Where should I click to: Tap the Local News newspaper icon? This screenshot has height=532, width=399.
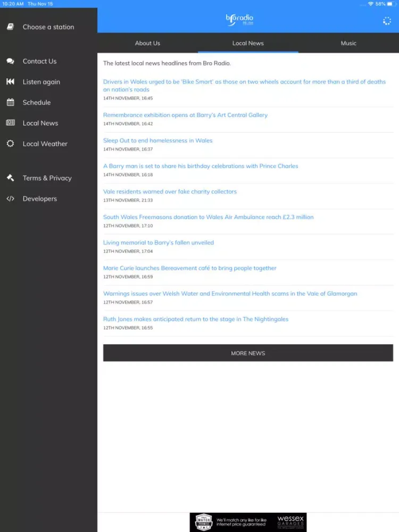coord(11,123)
